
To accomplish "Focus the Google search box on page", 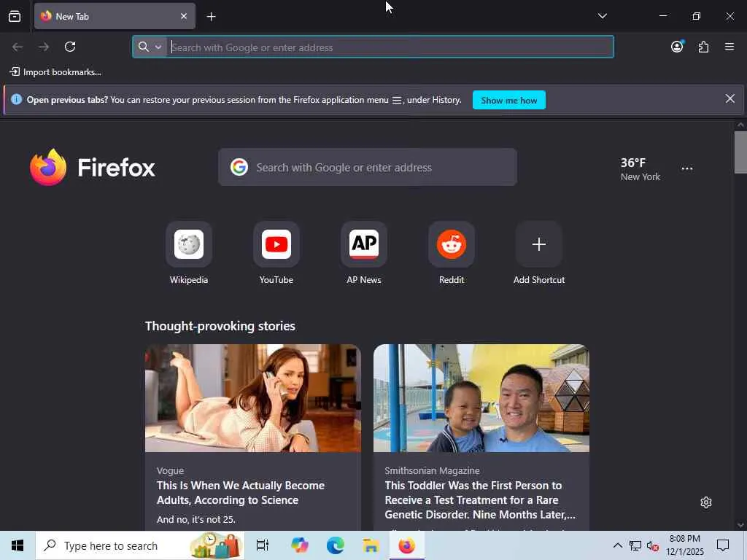I will coord(368,167).
